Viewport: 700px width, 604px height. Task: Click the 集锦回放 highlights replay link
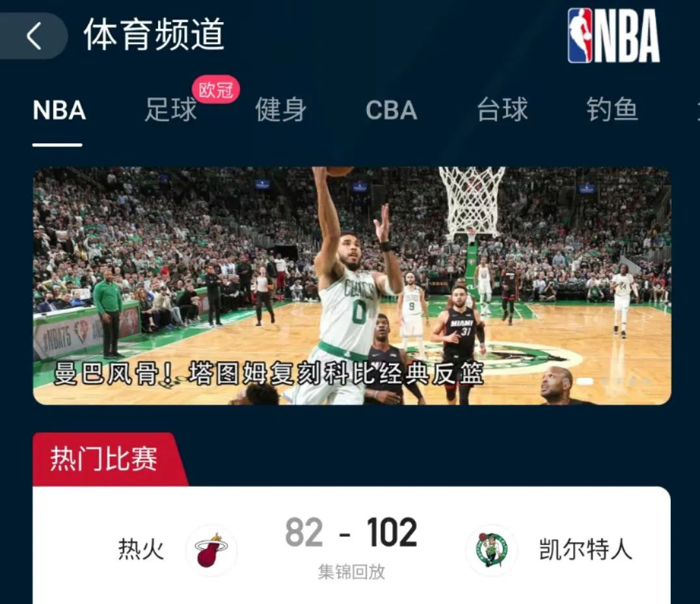tap(351, 572)
